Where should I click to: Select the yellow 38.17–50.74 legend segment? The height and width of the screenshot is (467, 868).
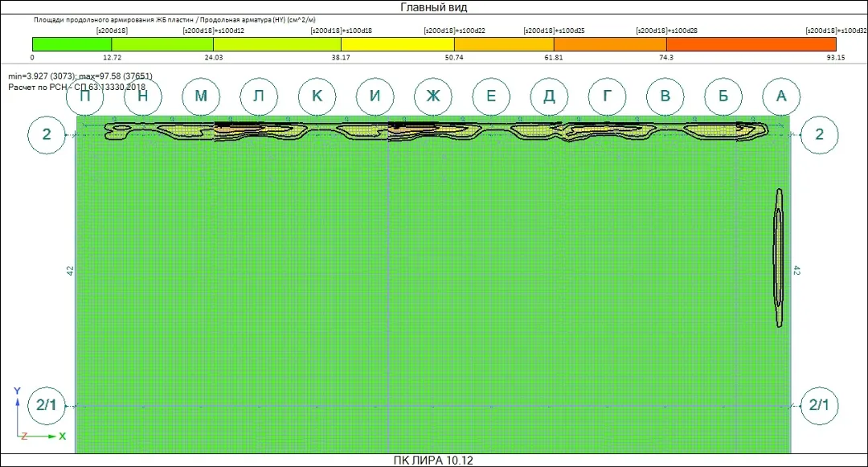(398, 44)
